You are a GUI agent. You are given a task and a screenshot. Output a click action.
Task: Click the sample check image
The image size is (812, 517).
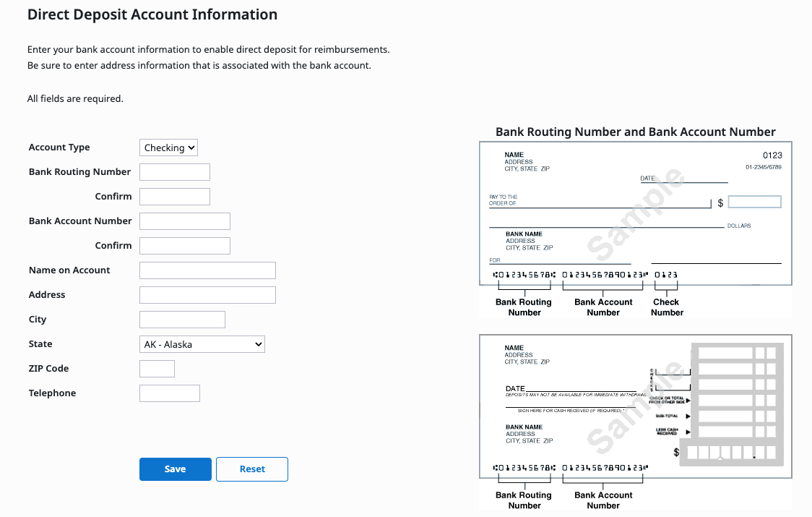click(x=636, y=229)
